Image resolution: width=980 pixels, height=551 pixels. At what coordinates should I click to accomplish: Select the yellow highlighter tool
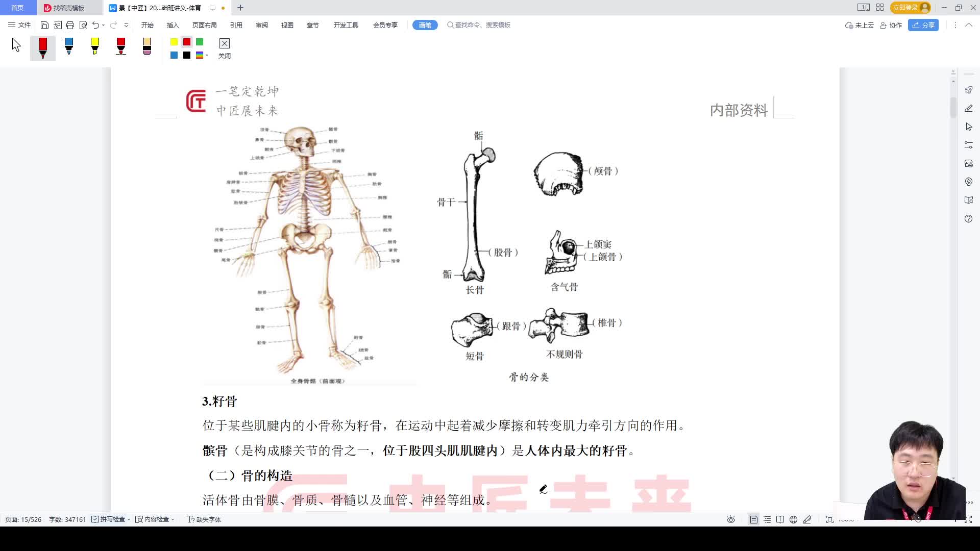tap(95, 47)
